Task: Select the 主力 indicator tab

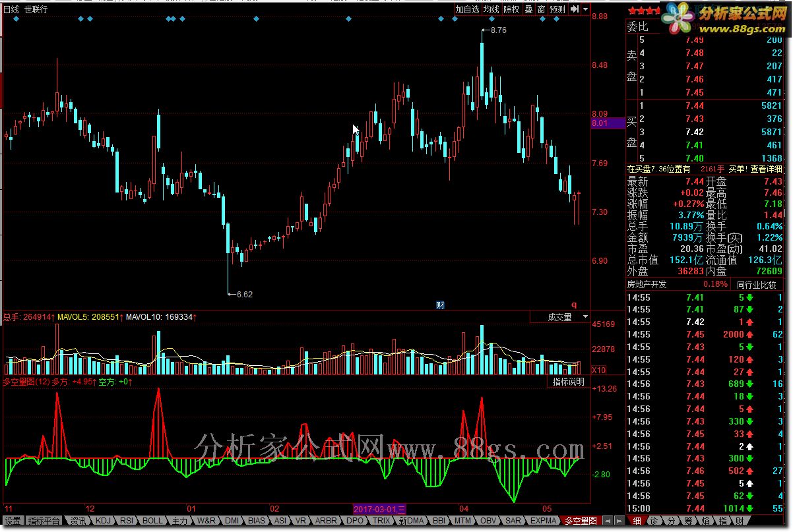Action: 180,521
